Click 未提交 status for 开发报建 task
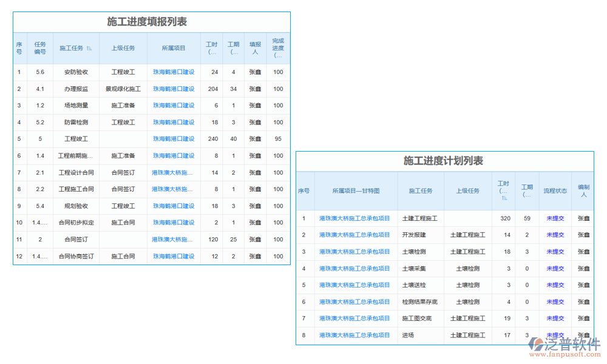Image resolution: width=607 pixels, height=364 pixels. tap(555, 235)
